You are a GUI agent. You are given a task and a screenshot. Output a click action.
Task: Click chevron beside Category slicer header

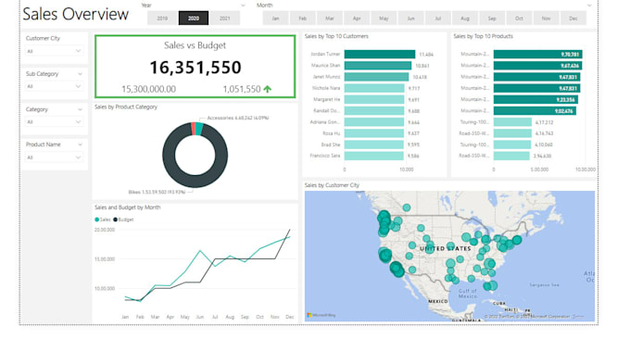click(x=80, y=109)
